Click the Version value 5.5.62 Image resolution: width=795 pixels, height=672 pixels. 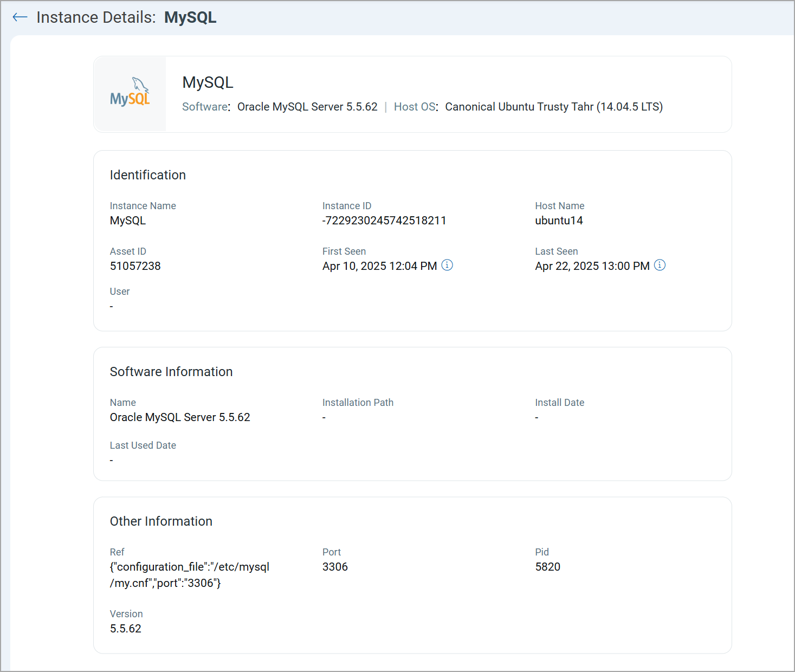click(x=126, y=629)
